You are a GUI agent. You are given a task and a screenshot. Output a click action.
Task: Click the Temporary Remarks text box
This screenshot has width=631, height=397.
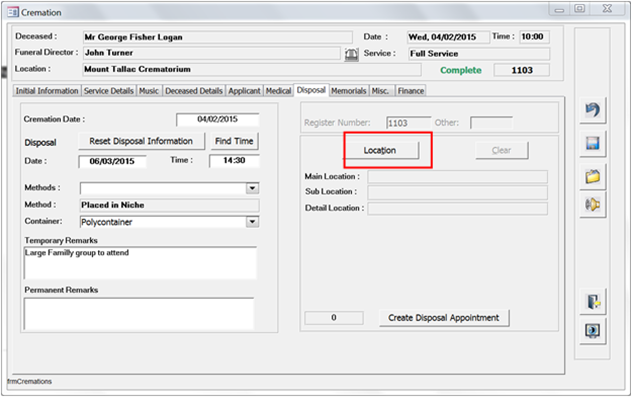[140, 263]
